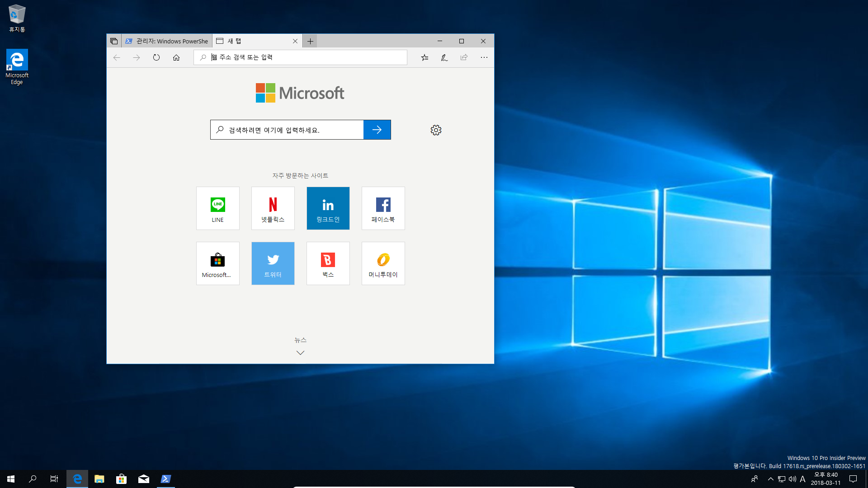Open the Action Center notification icon
This screenshot has width=868, height=488.
pyautogui.click(x=853, y=479)
